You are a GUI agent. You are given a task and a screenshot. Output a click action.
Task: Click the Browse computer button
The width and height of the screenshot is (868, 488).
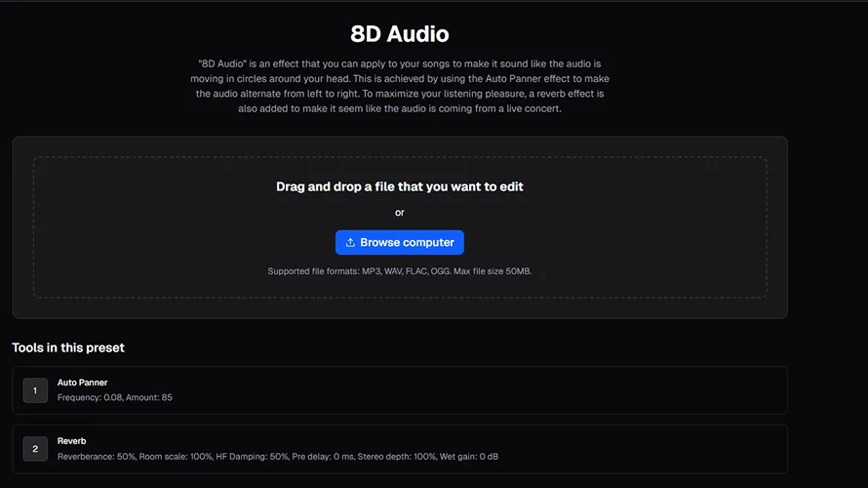click(x=400, y=242)
